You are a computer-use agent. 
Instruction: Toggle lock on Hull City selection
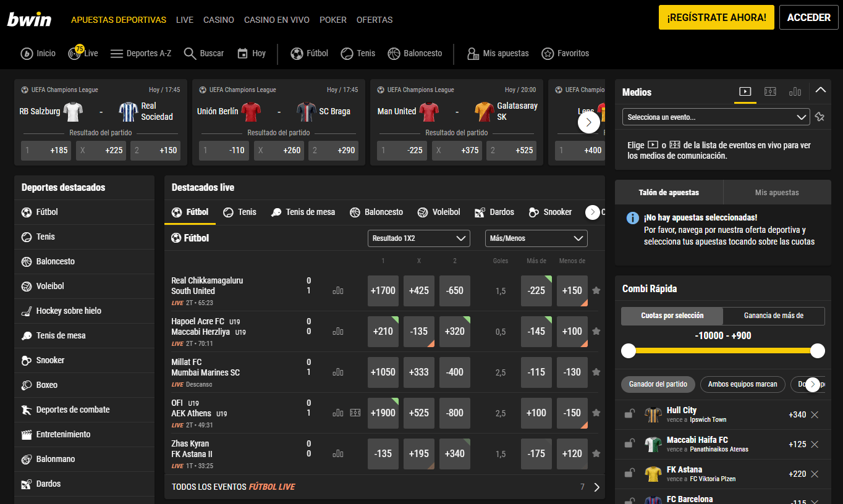(629, 414)
